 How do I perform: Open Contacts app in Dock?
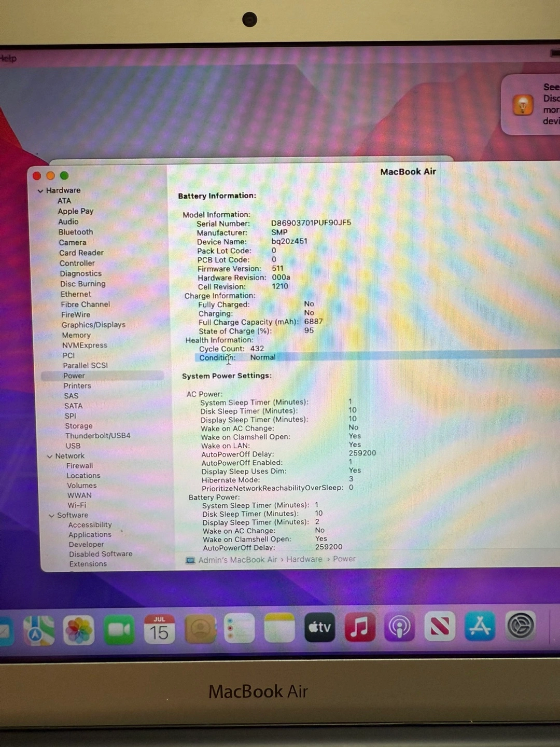point(200,629)
